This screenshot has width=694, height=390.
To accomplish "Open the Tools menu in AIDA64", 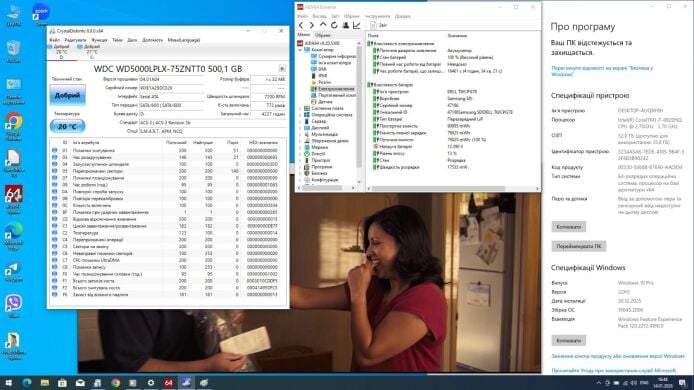I will [x=378, y=16].
